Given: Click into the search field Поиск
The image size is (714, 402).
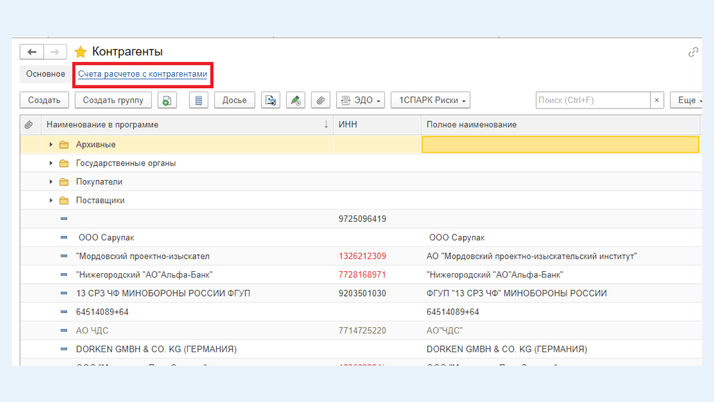Looking at the screenshot, I should 592,100.
